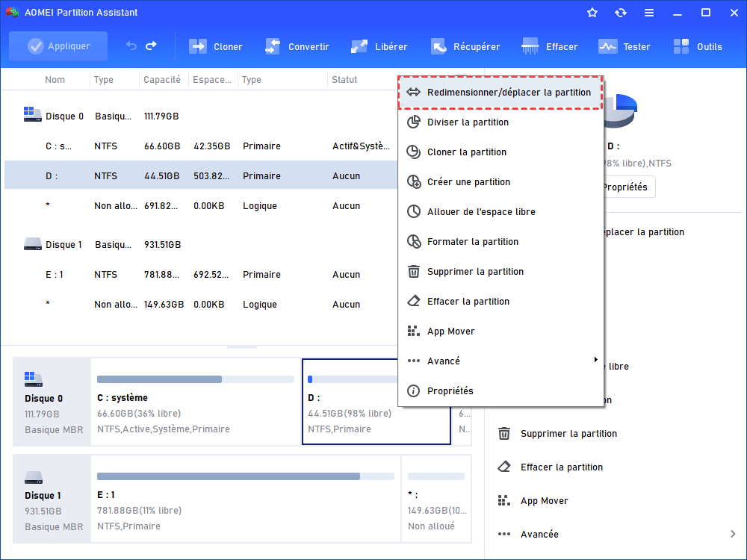The image size is (747, 560).
Task: Open the Convertir tool
Action: coord(297,46)
